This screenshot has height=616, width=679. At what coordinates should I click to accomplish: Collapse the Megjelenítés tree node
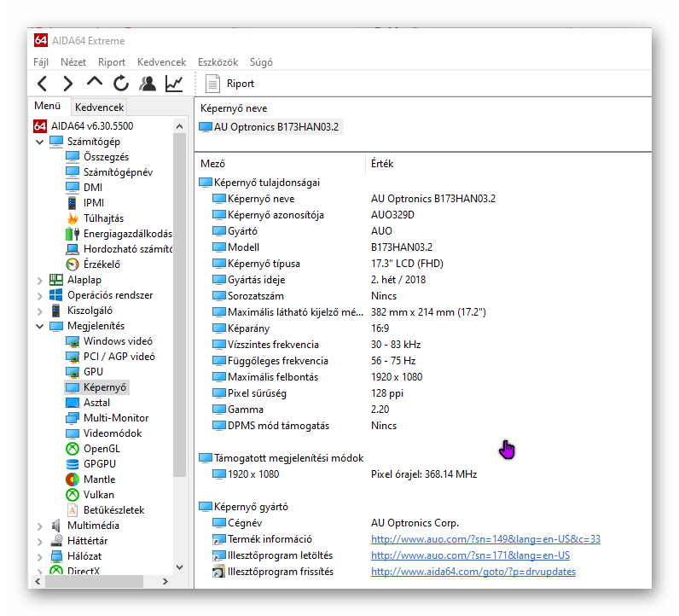click(40, 326)
